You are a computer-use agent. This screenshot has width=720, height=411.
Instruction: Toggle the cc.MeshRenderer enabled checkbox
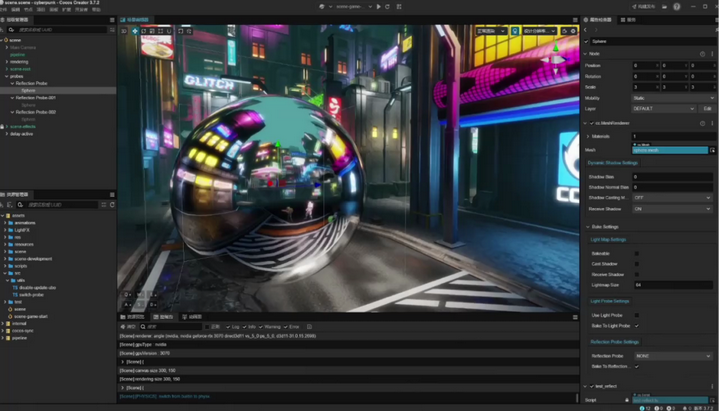click(591, 124)
